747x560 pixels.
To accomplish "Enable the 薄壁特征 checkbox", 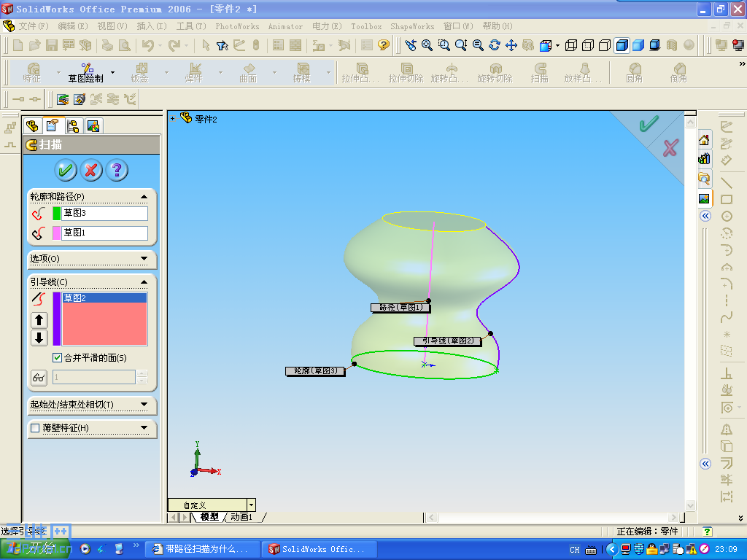I will tap(35, 428).
